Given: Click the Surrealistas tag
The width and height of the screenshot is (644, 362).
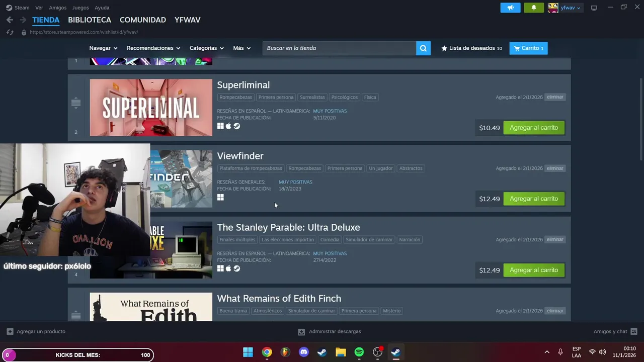Looking at the screenshot, I should pos(312,98).
